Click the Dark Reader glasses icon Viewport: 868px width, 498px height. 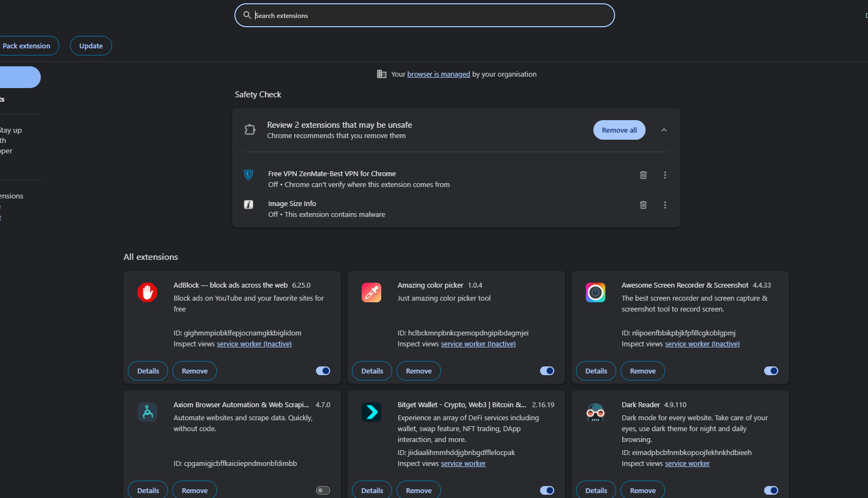pos(596,412)
